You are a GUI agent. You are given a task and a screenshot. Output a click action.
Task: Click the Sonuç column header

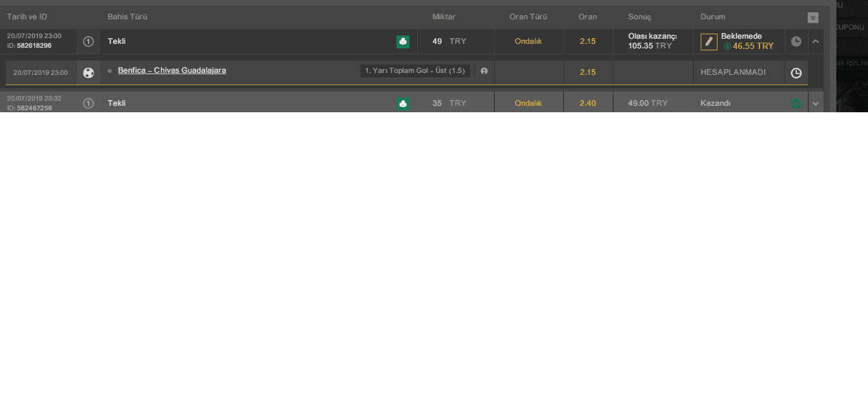click(639, 17)
